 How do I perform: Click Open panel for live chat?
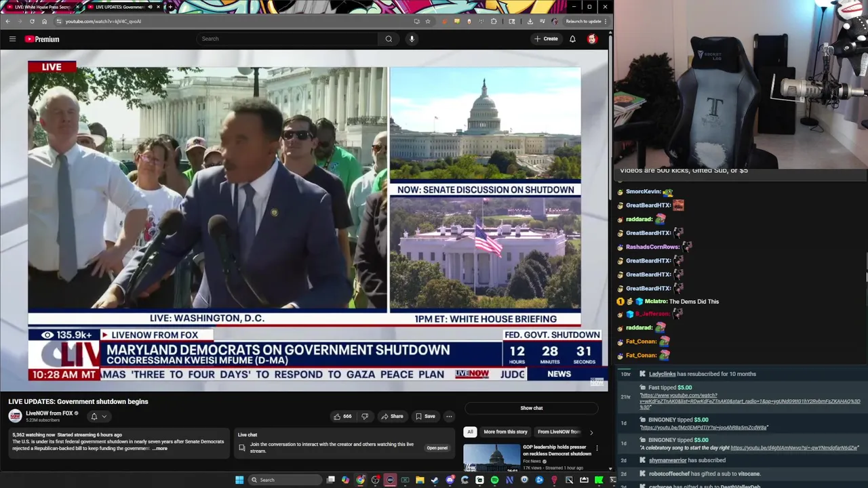click(x=437, y=448)
